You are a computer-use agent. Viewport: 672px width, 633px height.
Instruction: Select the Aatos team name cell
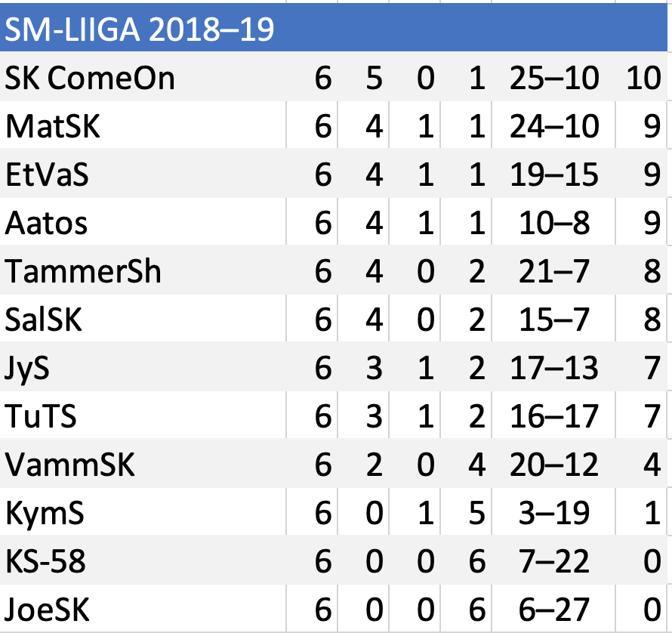(47, 223)
